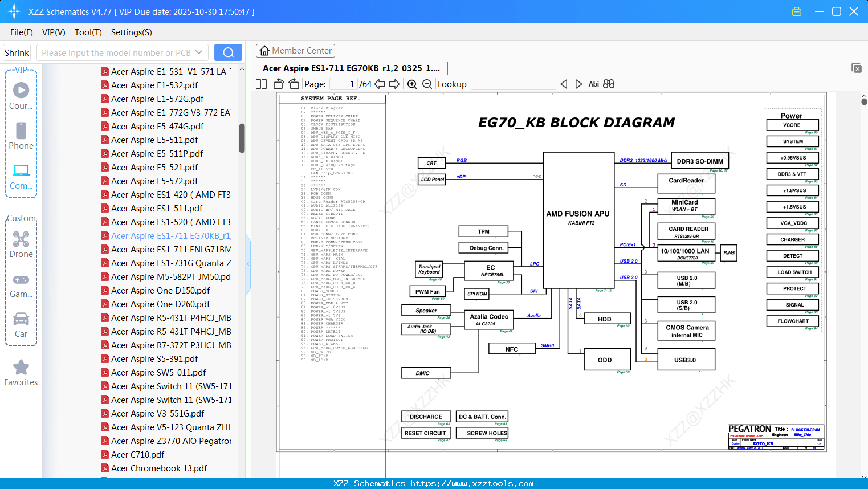868x489 pixels.
Task: Expand the model number dropdown arrow
Action: tap(199, 52)
